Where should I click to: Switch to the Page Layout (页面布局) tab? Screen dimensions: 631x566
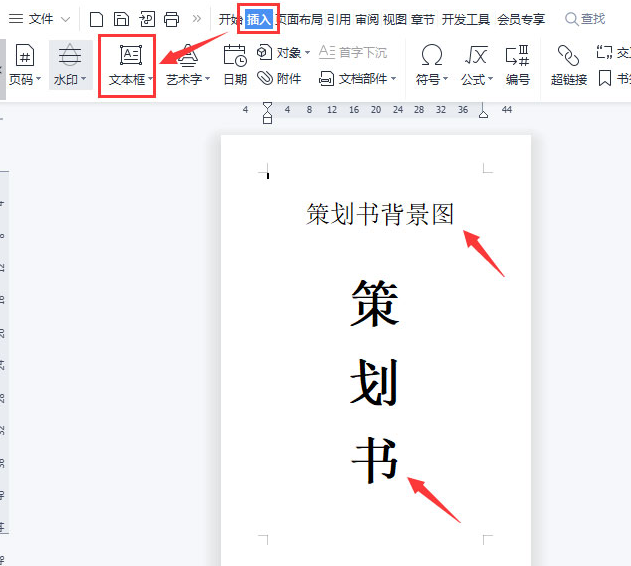point(299,19)
